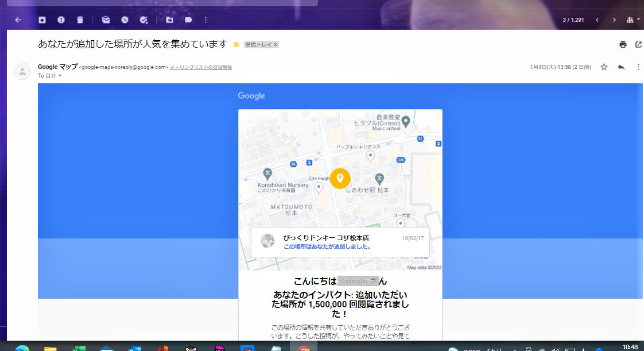Go back to inbox with the arrow
Viewport: 644px width, 351px height.
(18, 20)
